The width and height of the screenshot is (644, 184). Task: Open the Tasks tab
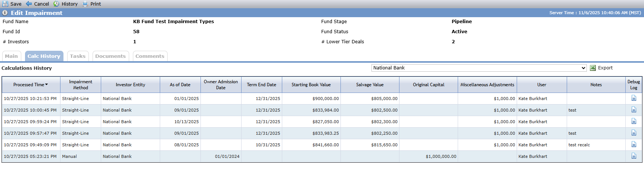[x=78, y=56]
